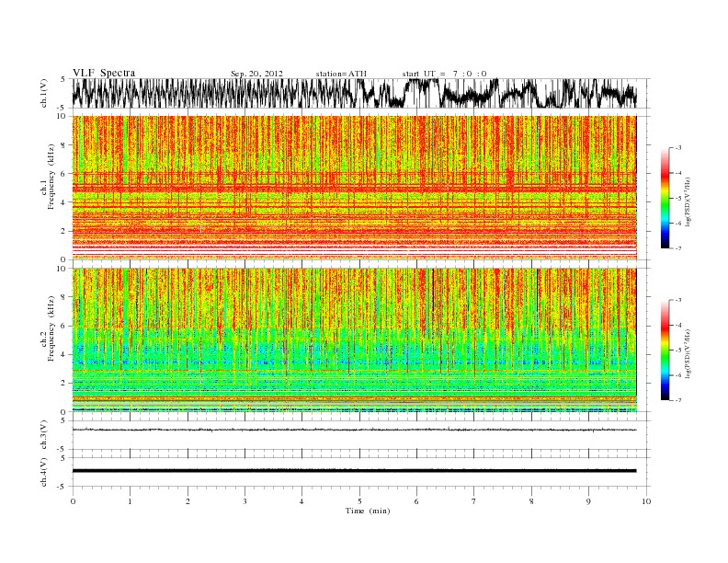Click the "0" tick on the Time axis
Screen dimensions: 728x563
point(73,501)
